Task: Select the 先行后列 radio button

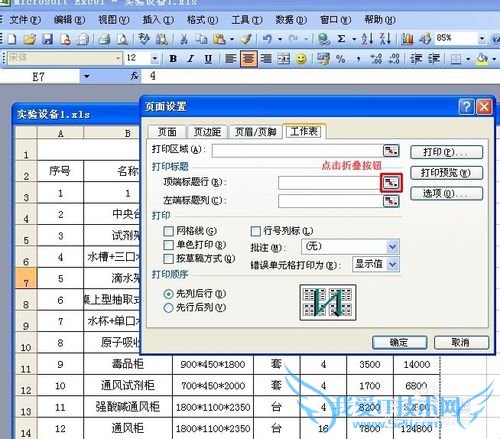Action: [x=168, y=308]
